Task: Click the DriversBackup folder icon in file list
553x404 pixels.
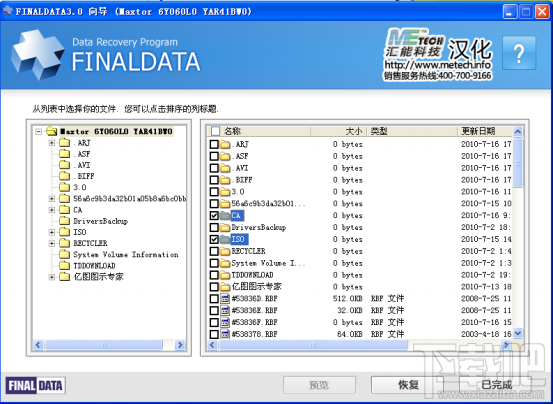Action: click(225, 227)
